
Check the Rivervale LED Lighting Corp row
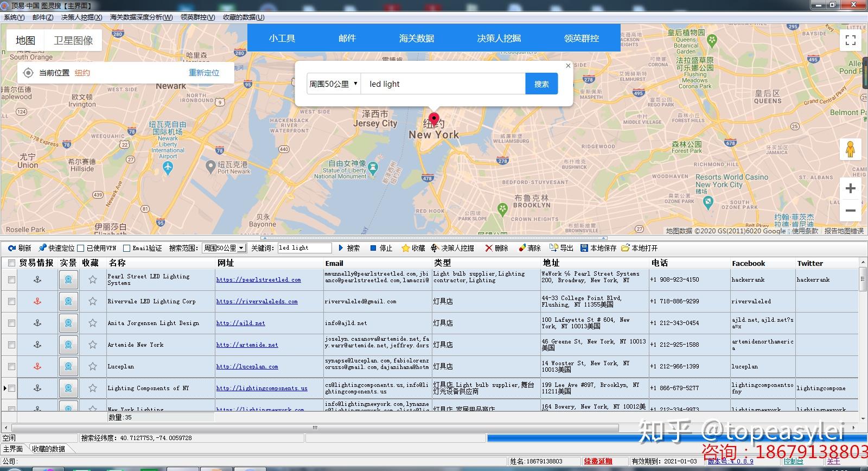[x=11, y=301]
